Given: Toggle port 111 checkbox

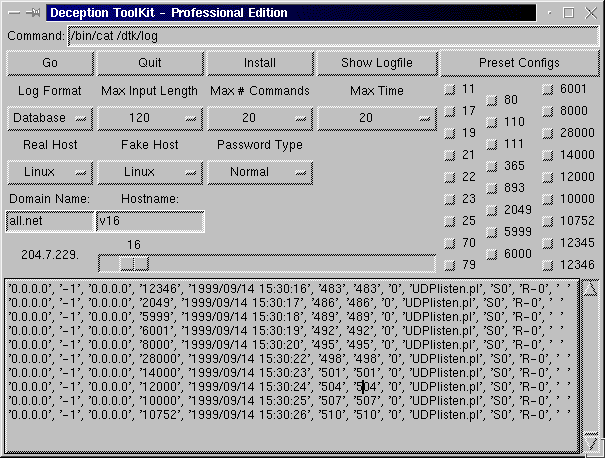Looking at the screenshot, I should pyautogui.click(x=492, y=144).
